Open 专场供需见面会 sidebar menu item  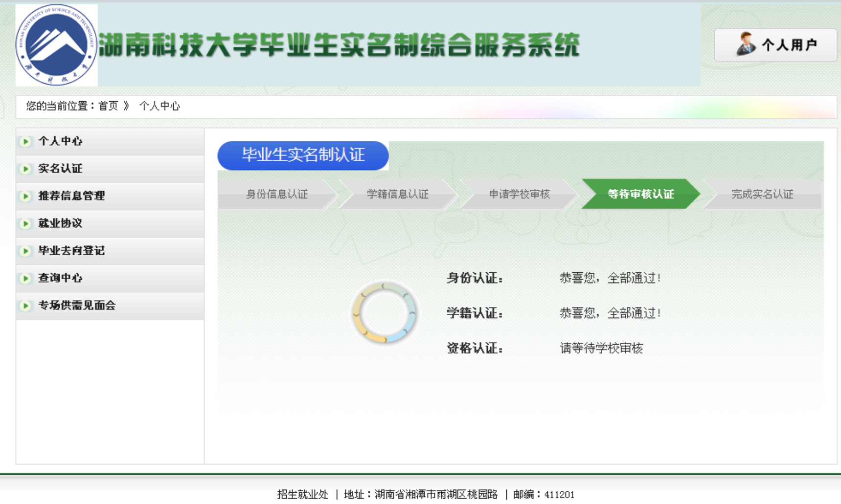pyautogui.click(x=77, y=306)
